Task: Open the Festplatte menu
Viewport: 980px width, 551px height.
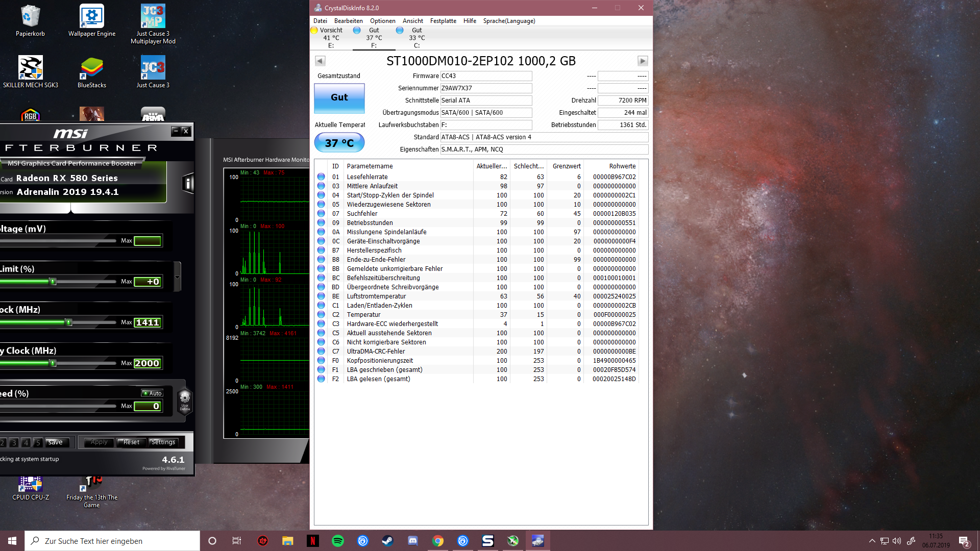Action: point(443,21)
